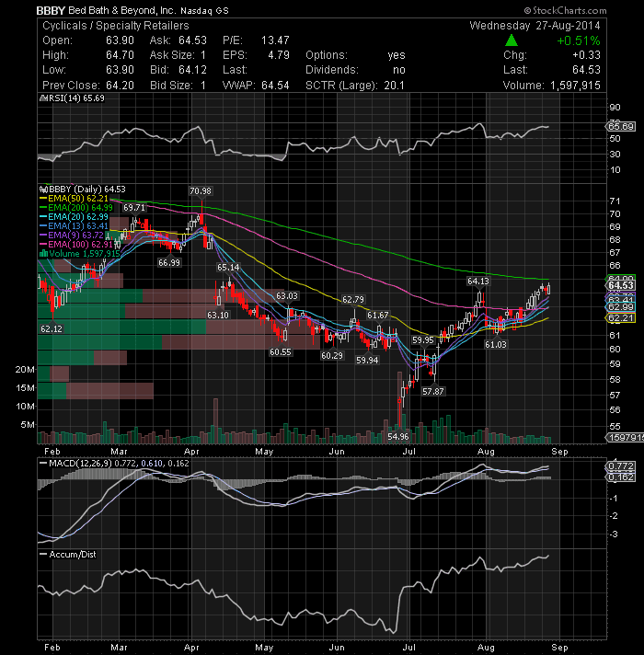Screen dimensions: 644x655
Task: Click the 59.94 price annotation
Action: 367,360
